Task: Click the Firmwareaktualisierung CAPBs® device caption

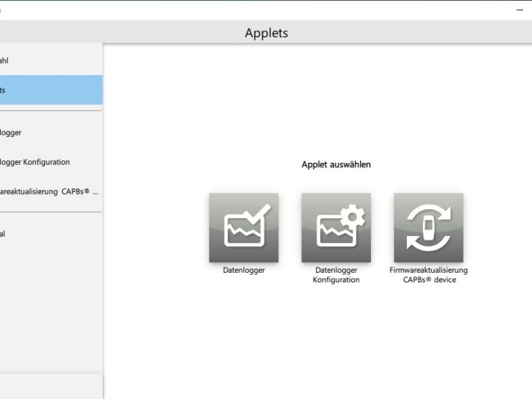Action: pyautogui.click(x=428, y=275)
